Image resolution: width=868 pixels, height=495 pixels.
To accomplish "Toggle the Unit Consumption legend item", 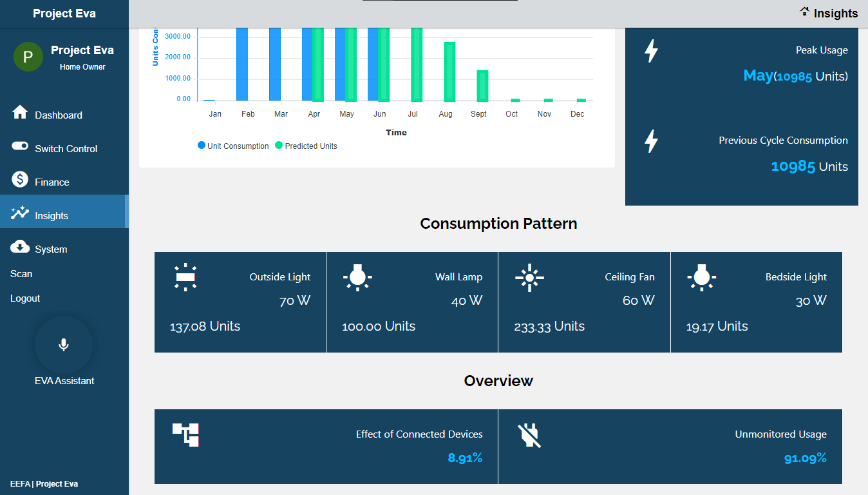I will (x=233, y=146).
